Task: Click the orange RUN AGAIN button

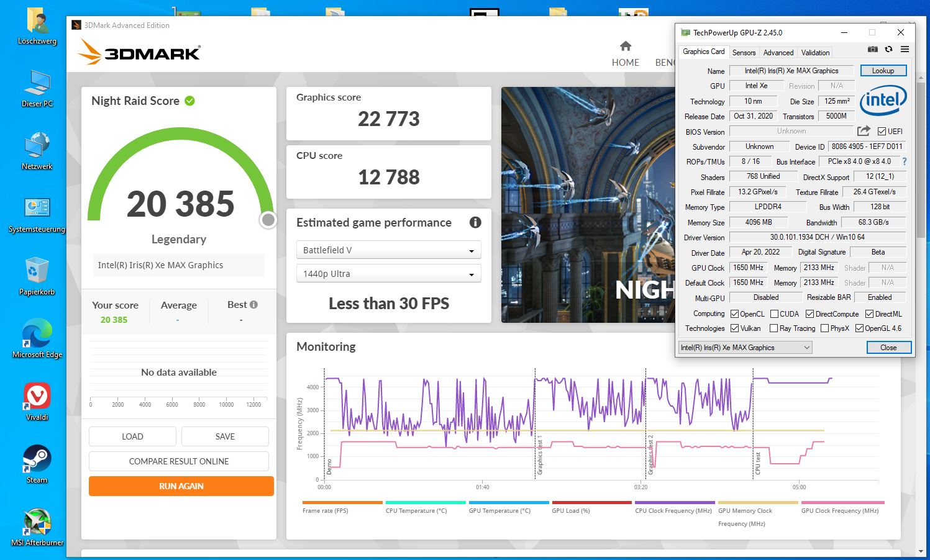Action: (x=181, y=486)
